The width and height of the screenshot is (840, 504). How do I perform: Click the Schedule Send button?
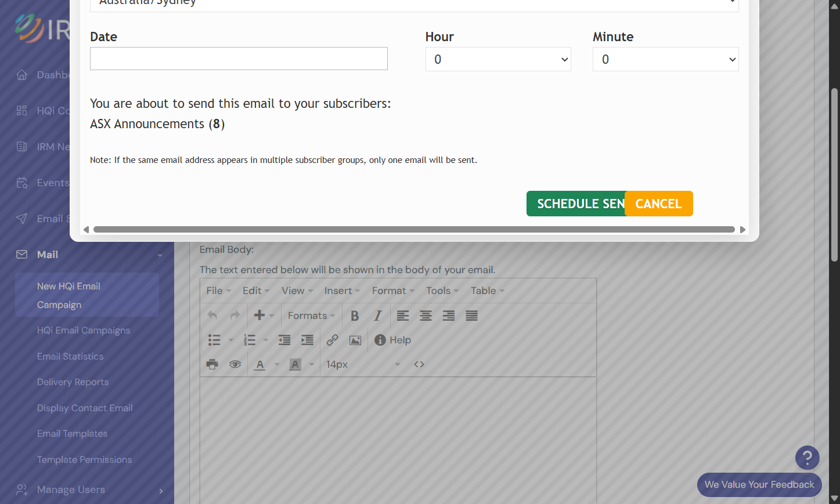576,204
